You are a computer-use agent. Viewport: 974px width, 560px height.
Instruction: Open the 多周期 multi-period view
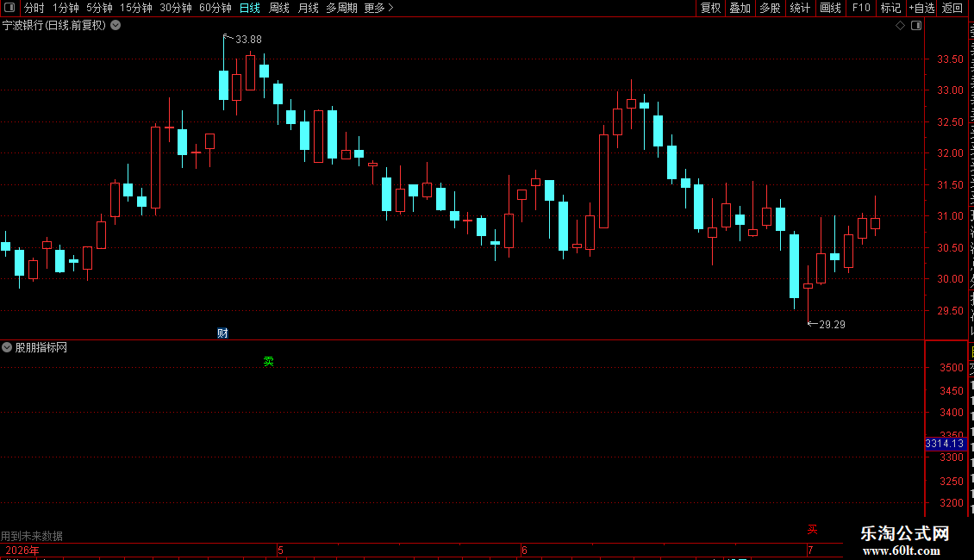(x=341, y=8)
